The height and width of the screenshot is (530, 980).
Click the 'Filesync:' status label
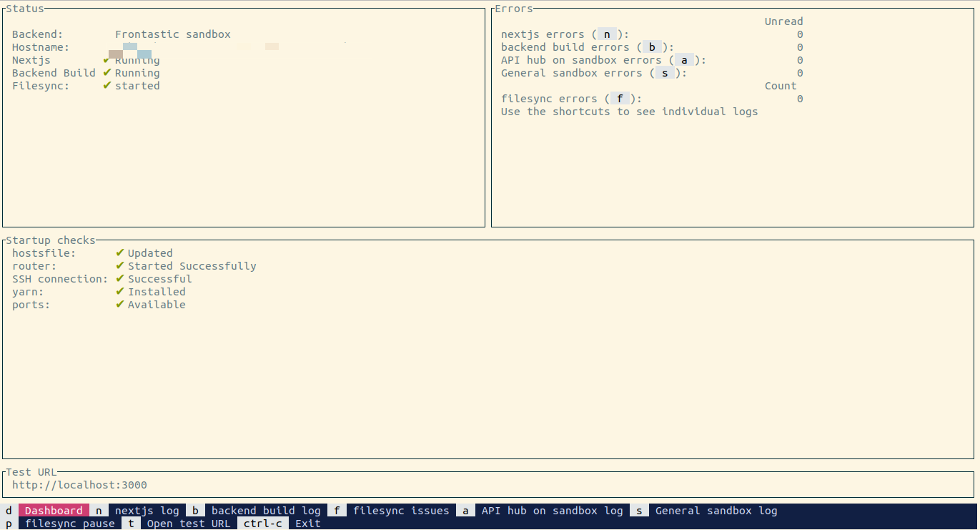pos(41,86)
